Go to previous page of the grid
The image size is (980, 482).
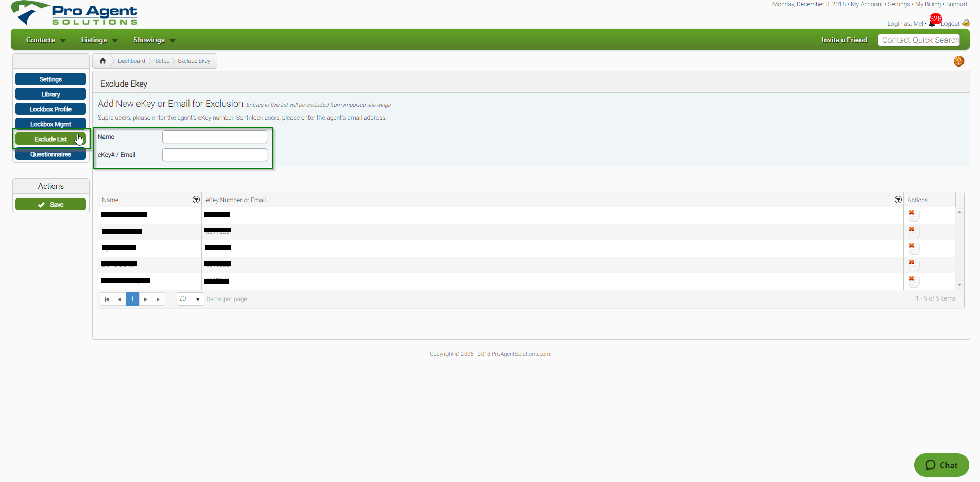(x=119, y=299)
